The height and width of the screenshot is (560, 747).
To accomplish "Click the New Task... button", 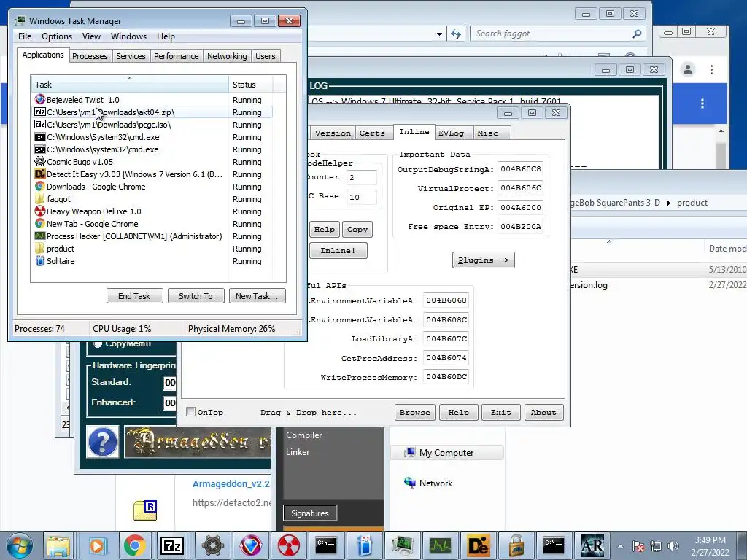I will 257,296.
